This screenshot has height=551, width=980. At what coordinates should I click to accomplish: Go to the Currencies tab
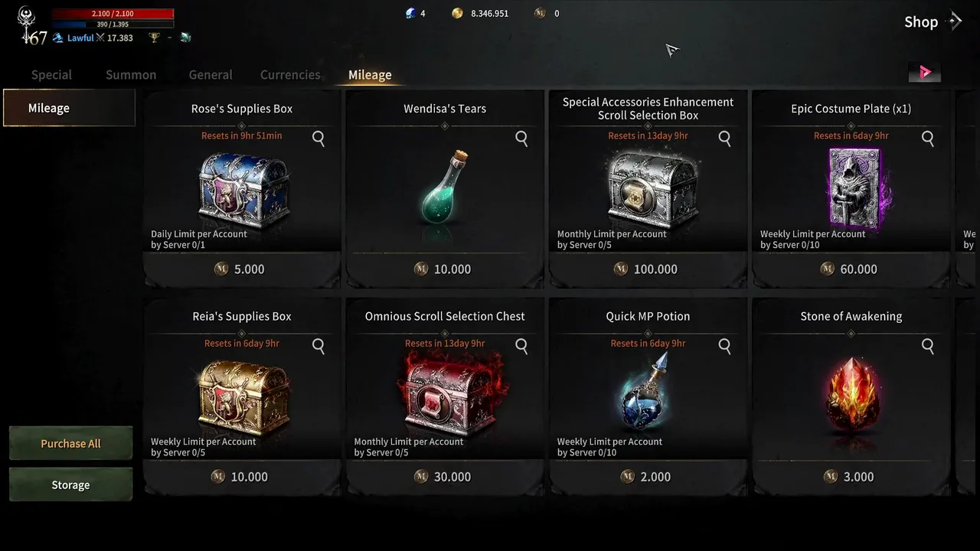click(290, 75)
